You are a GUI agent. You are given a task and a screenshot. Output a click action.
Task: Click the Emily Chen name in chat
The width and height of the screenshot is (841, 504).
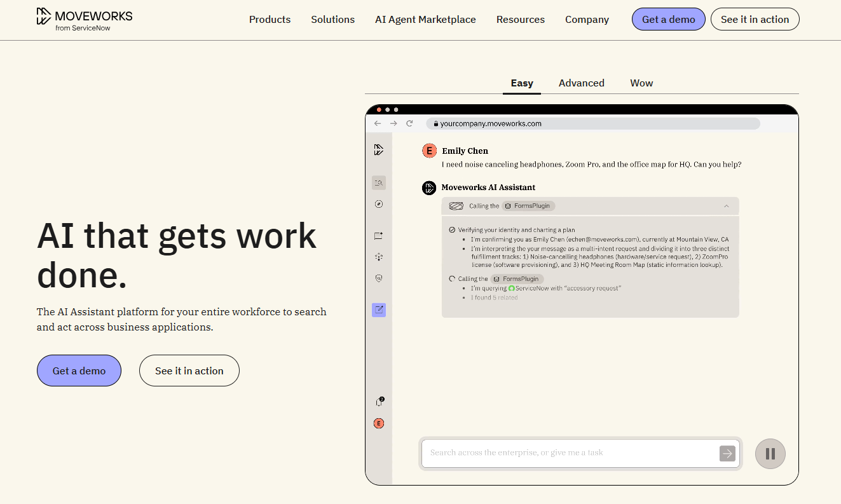[465, 151]
